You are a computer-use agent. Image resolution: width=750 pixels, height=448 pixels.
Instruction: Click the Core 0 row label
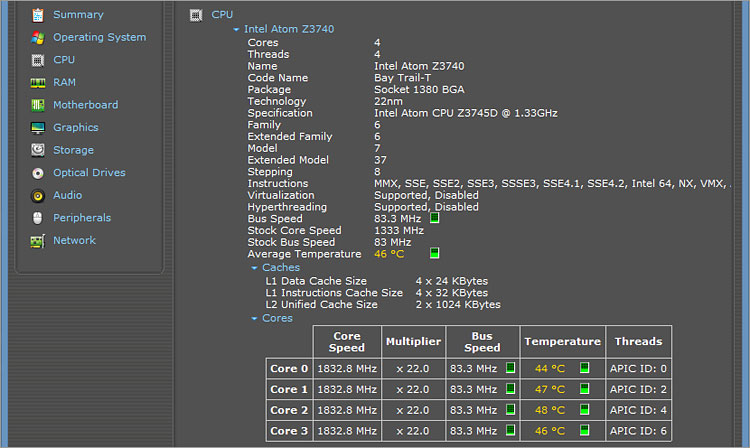[289, 369]
